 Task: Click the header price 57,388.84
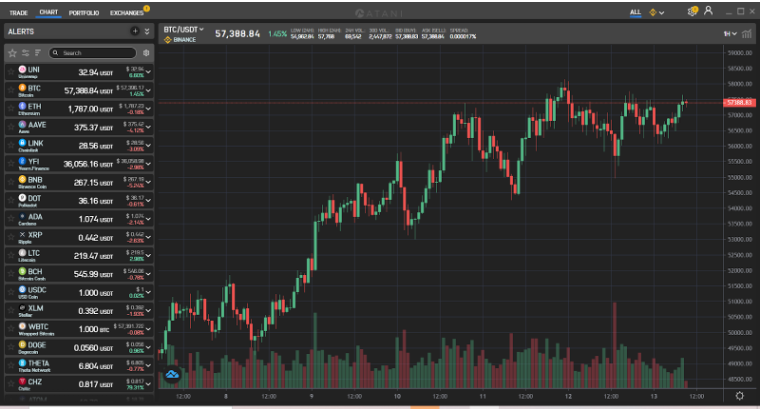click(237, 33)
